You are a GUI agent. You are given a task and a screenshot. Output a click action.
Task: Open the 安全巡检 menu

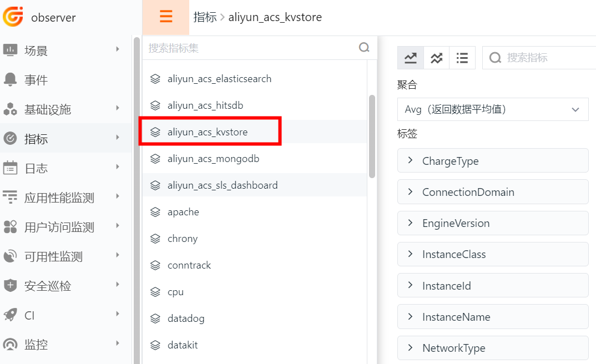[x=65, y=285]
